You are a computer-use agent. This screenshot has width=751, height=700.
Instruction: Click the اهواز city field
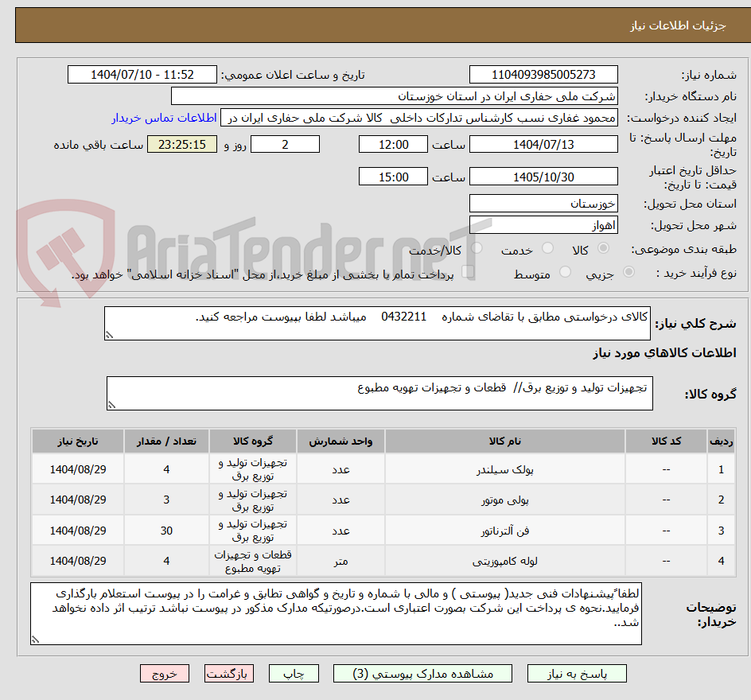pos(543,224)
